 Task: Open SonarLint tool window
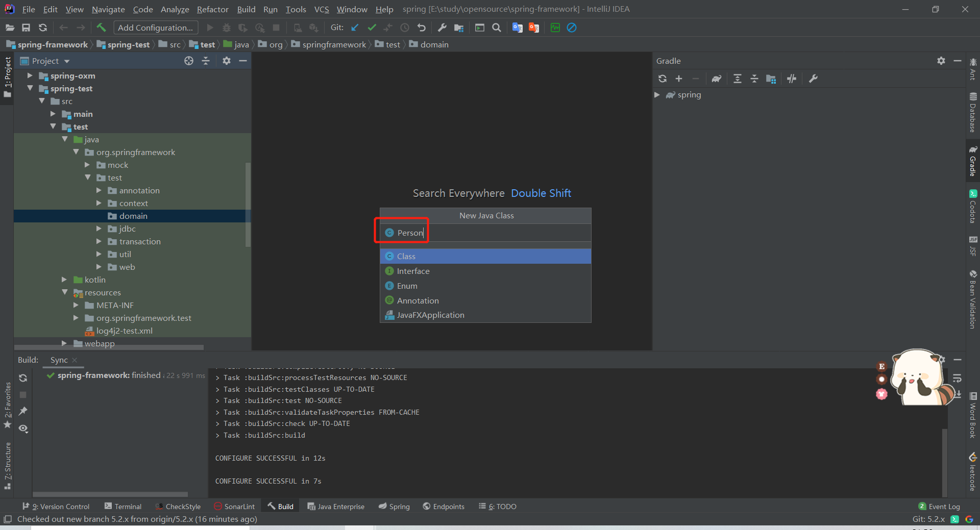click(234, 506)
